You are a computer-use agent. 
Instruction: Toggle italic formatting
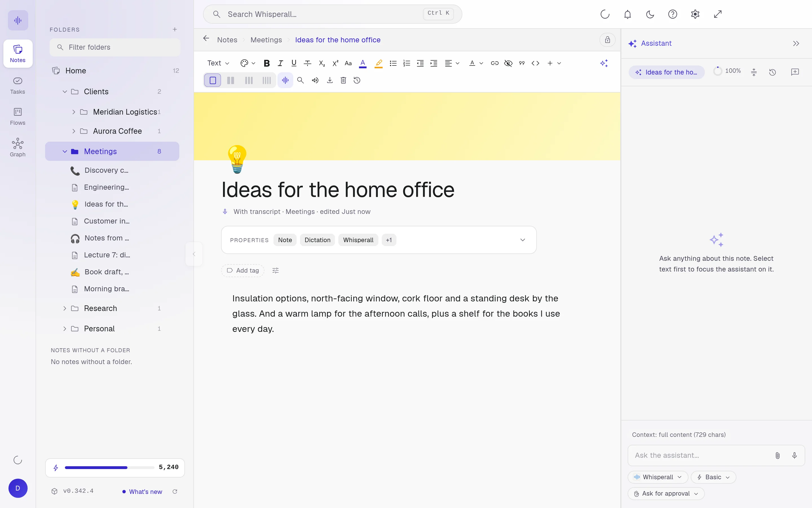(x=281, y=63)
